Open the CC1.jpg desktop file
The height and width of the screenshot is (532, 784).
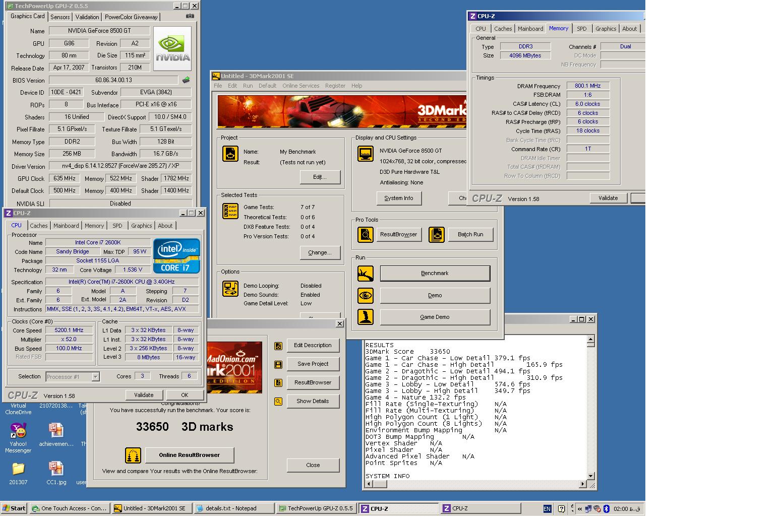click(x=56, y=473)
